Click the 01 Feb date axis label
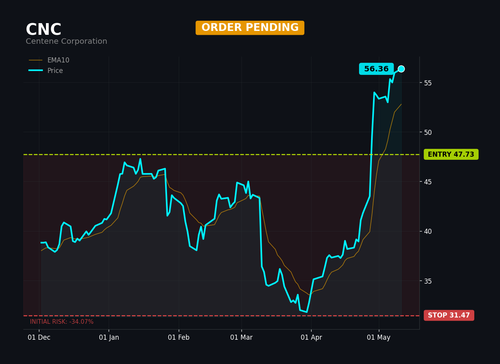 coord(179,337)
